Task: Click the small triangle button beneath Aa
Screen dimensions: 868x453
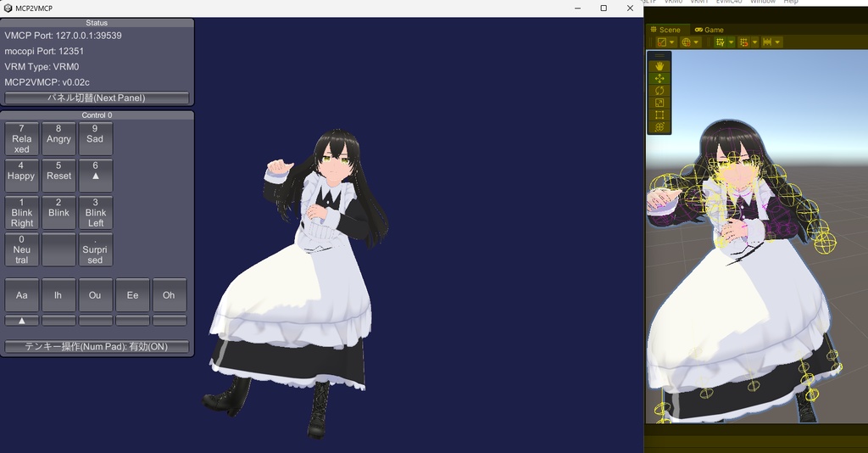Action: point(21,321)
